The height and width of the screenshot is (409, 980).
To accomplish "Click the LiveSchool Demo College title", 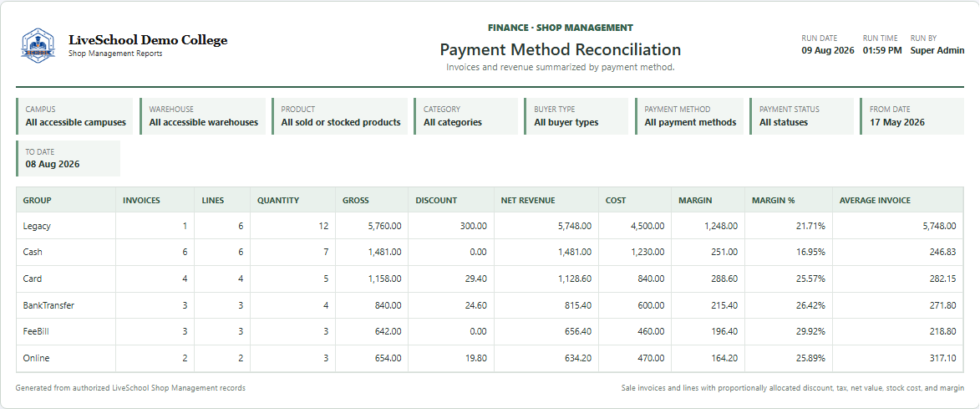I will click(x=148, y=41).
